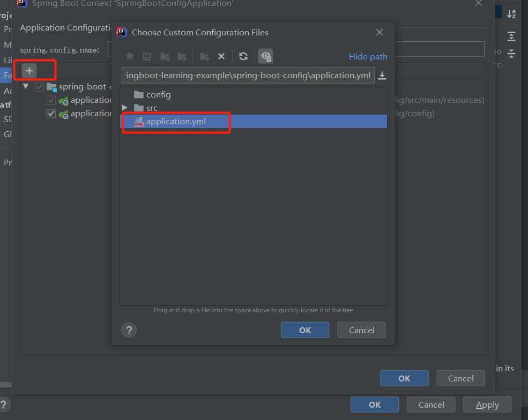This screenshot has width=528, height=420.
Task: Click Cancel next to the Apply button
Action: tap(431, 404)
